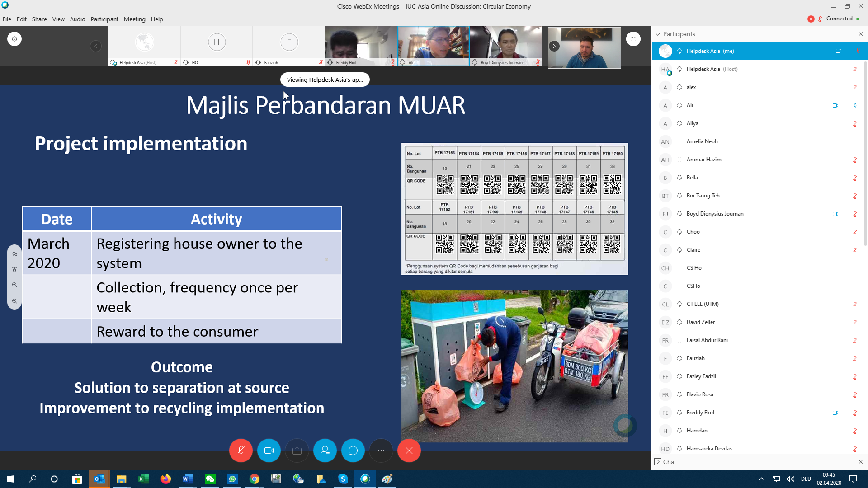Toggle the blue video camera button
This screenshot has height=488, width=868.
(269, 450)
